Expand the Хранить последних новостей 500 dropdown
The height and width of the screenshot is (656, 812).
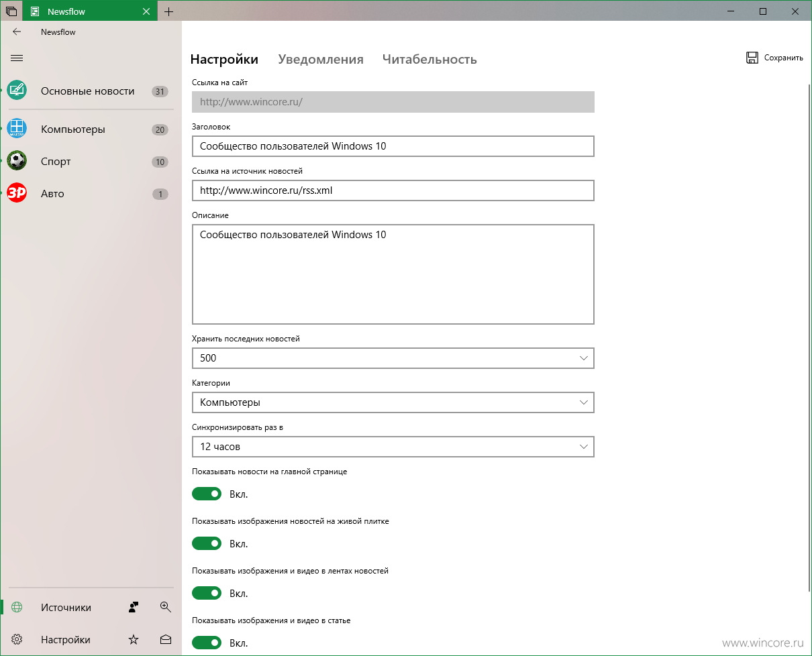(393, 358)
